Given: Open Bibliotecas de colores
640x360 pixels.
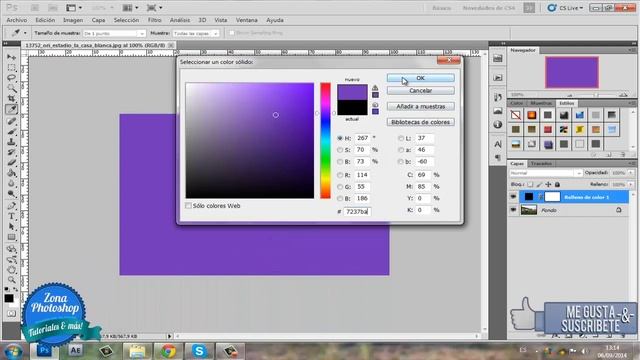Looking at the screenshot, I should pyautogui.click(x=420, y=122).
